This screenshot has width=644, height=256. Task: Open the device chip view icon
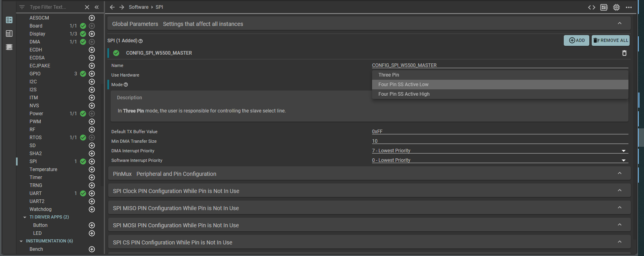pos(616,7)
